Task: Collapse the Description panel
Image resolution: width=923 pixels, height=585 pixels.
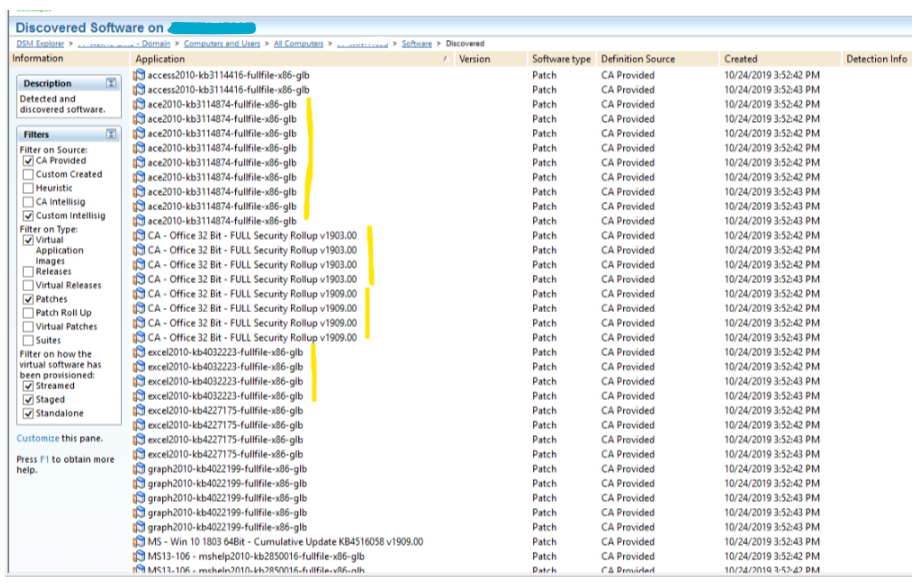Action: point(111,83)
